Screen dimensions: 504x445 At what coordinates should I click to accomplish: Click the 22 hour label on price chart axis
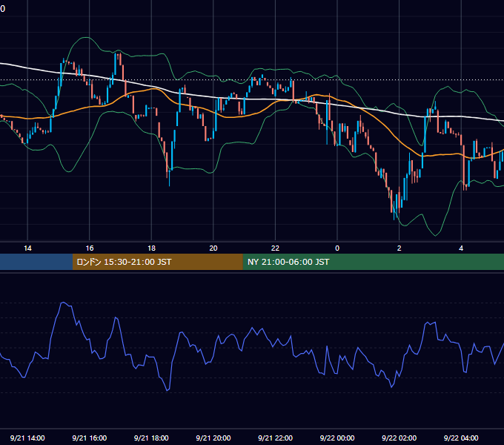pos(275,248)
